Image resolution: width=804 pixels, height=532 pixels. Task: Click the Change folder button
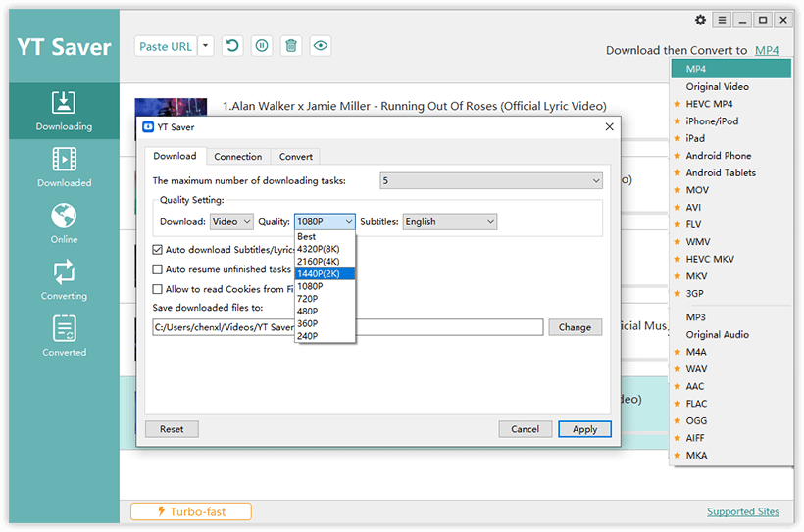pyautogui.click(x=575, y=327)
